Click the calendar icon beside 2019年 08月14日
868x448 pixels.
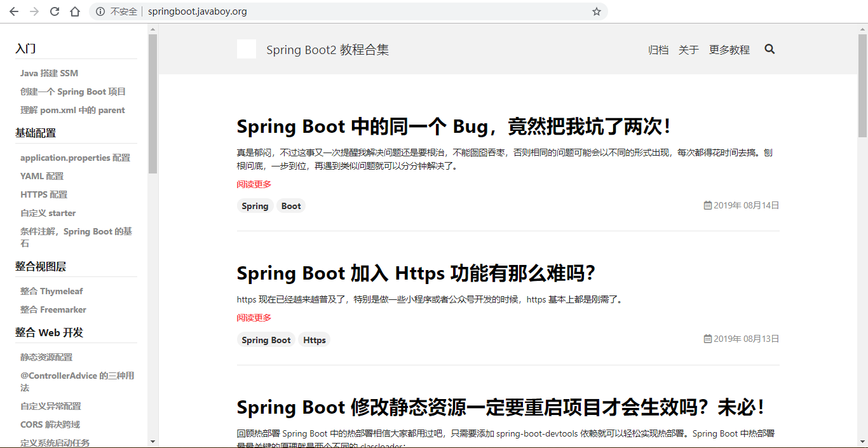707,205
